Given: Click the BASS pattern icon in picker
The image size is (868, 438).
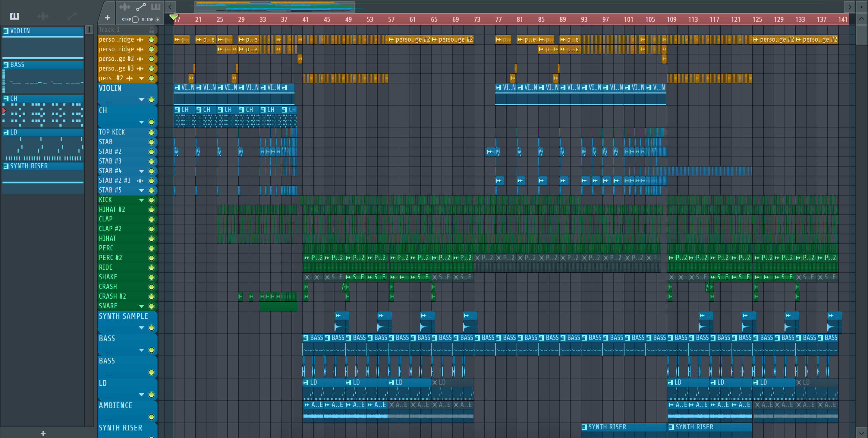Looking at the screenshot, I should (6, 65).
